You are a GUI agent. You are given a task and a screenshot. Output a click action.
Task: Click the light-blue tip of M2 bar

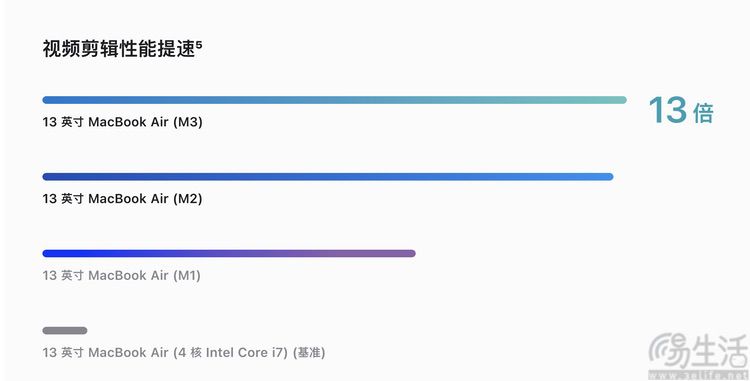pyautogui.click(x=609, y=177)
